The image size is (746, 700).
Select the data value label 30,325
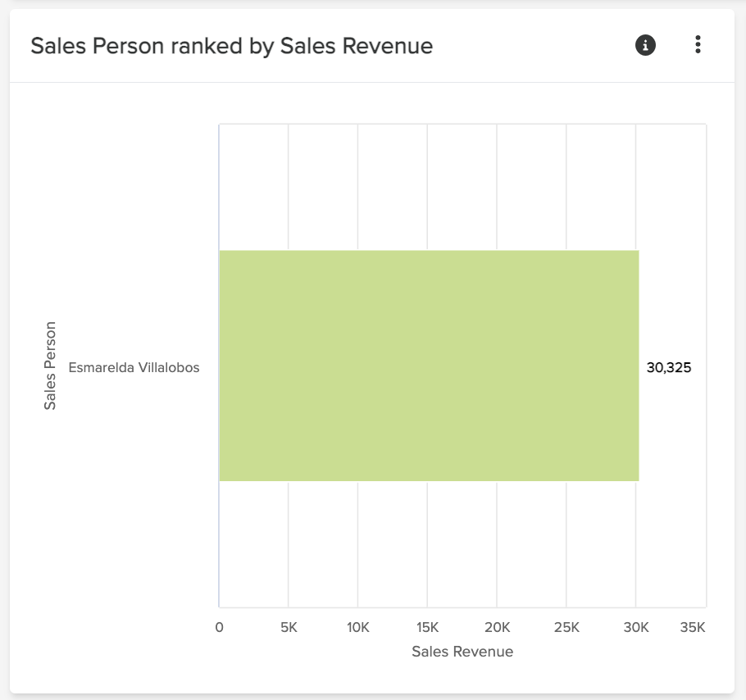(668, 367)
